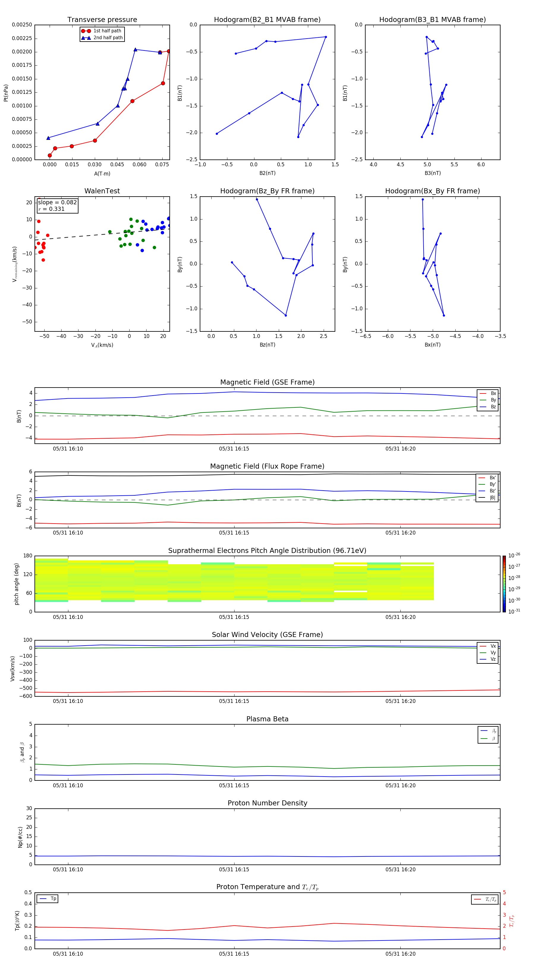Click the 'Bz' entry in GSE legend
This screenshot has width=535, height=980.
click(x=488, y=407)
